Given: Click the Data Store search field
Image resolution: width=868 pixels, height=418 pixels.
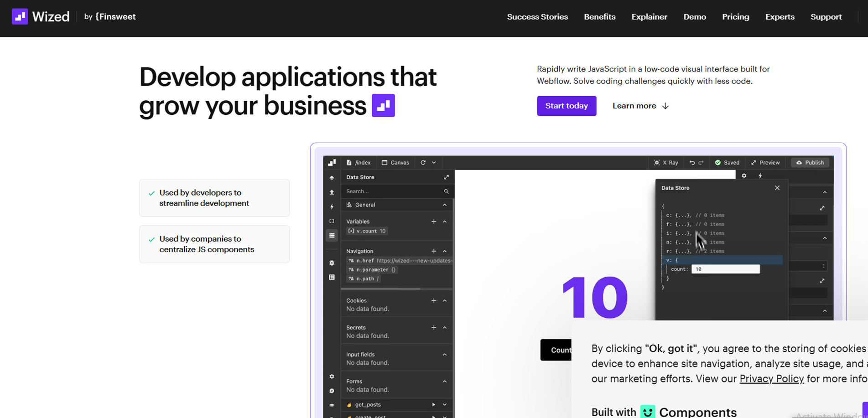Looking at the screenshot, I should coord(397,191).
